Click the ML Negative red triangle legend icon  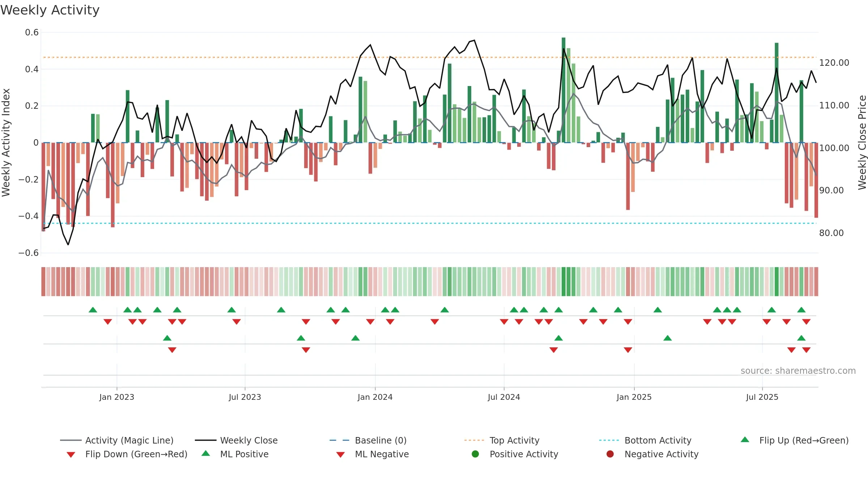pyautogui.click(x=341, y=455)
